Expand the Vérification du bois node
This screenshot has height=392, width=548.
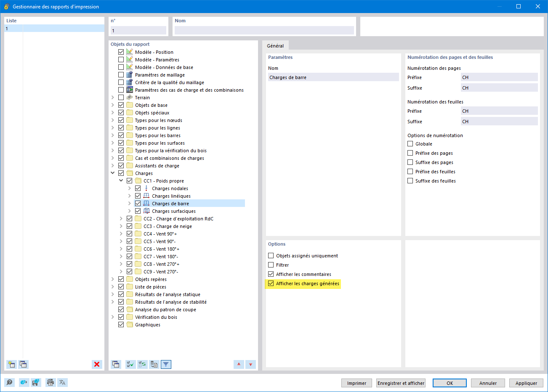113,317
